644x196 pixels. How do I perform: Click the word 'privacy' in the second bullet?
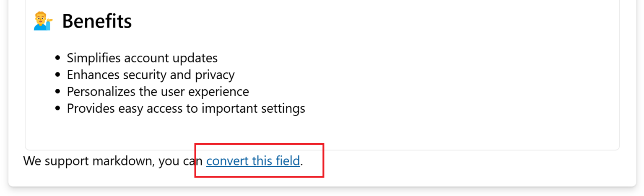pos(215,75)
